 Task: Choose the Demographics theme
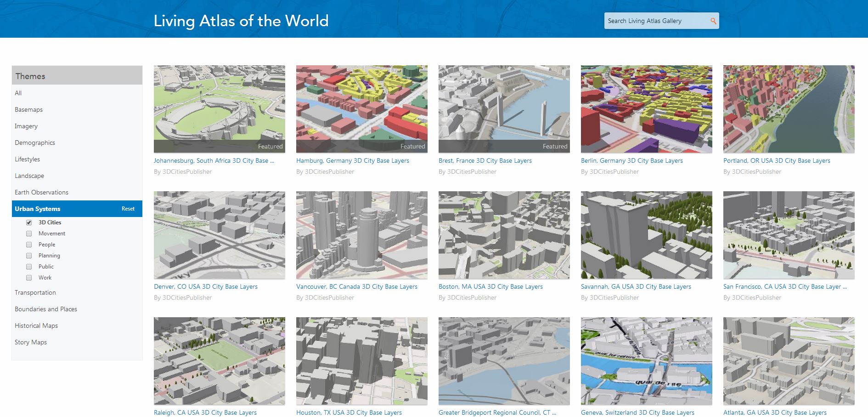tap(77, 143)
